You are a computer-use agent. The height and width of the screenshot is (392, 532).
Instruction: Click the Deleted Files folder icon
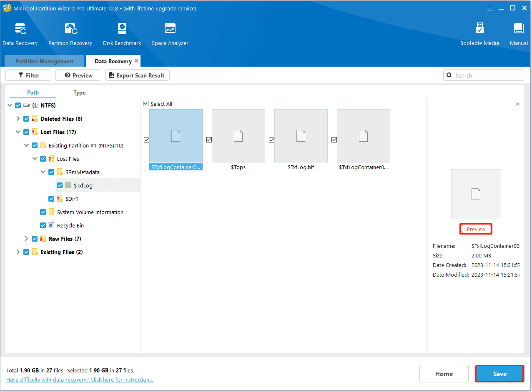(35, 119)
